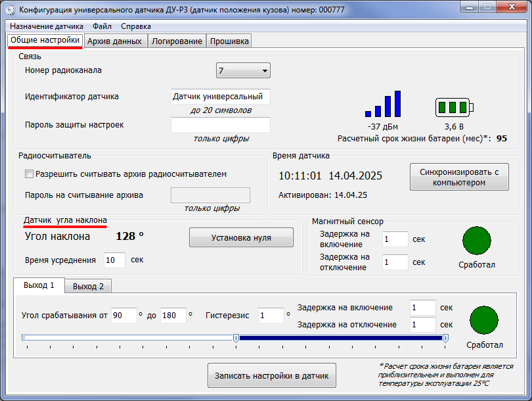
Task: Click the Установка нуля button
Action: (x=241, y=237)
